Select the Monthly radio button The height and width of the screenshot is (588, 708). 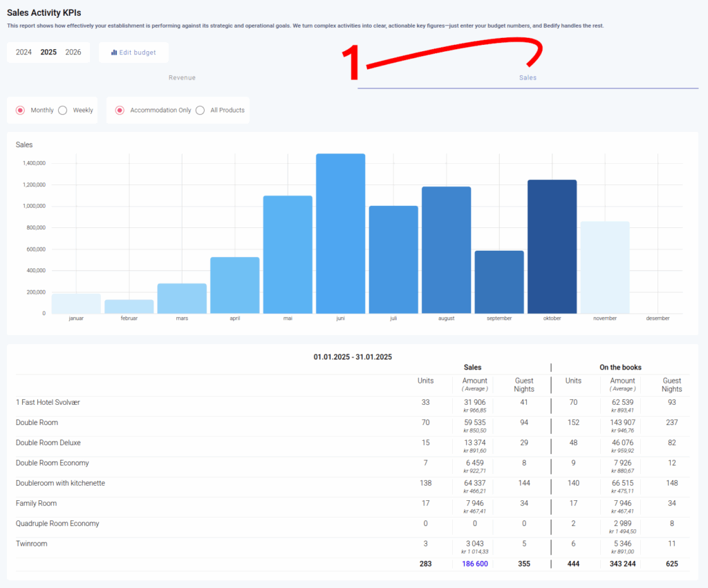pyautogui.click(x=21, y=111)
